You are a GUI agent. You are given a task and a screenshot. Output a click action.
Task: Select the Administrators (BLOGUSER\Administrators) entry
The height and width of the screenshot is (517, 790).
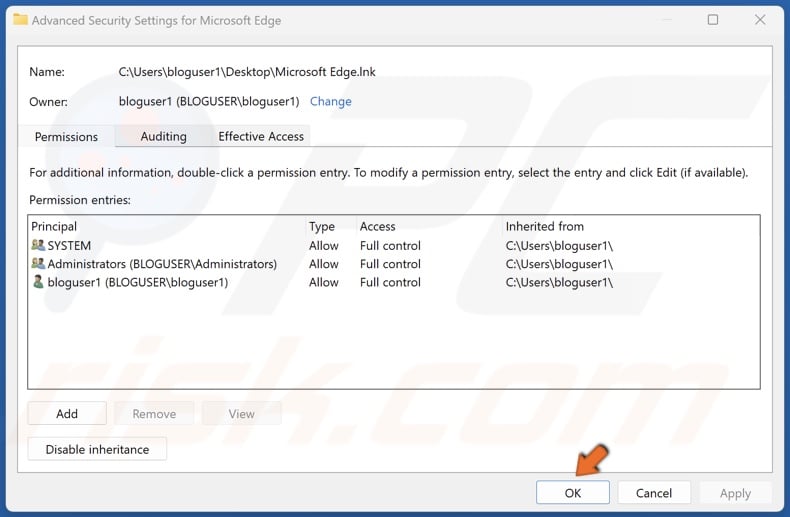point(394,264)
